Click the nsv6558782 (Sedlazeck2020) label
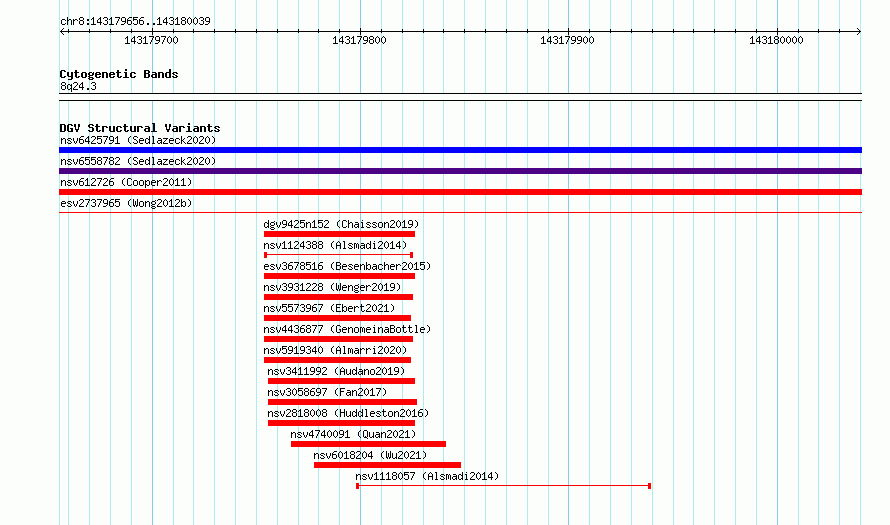The width and height of the screenshot is (890, 525). tap(138, 161)
